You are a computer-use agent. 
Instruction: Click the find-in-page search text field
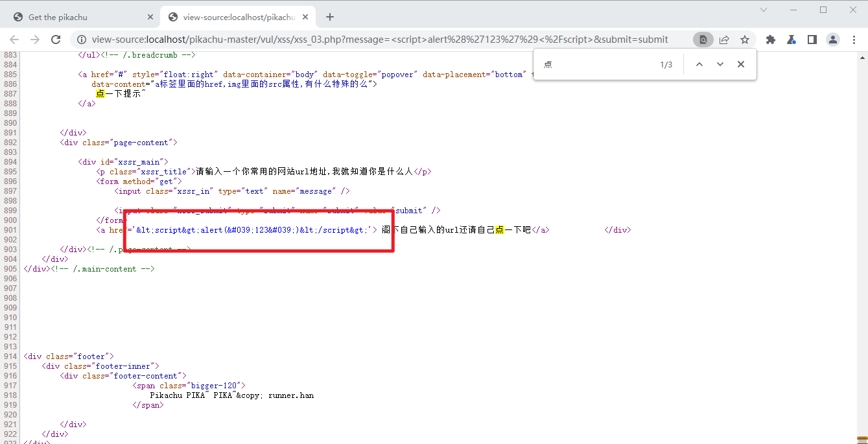tap(596, 64)
